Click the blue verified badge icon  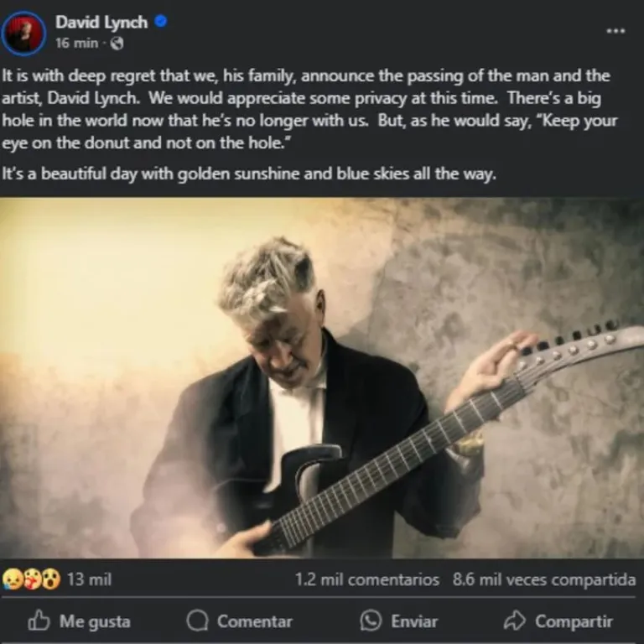[161, 21]
